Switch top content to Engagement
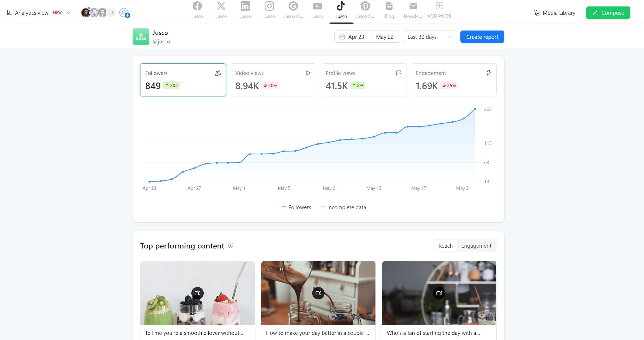The width and height of the screenshot is (644, 340). click(476, 246)
